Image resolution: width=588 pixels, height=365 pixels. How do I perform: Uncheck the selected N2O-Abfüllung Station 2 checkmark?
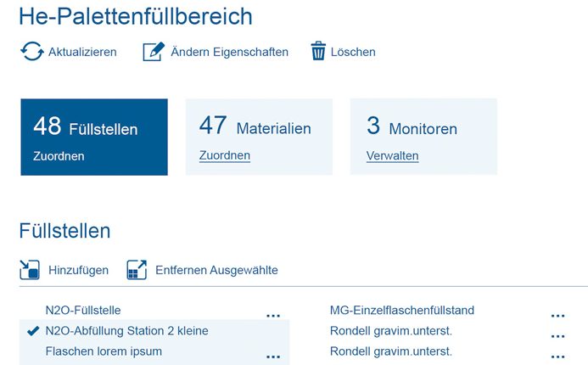click(x=33, y=330)
